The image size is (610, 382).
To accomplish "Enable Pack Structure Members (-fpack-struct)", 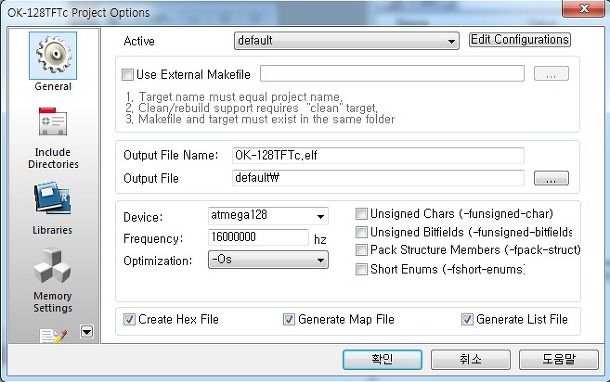I will 361,250.
